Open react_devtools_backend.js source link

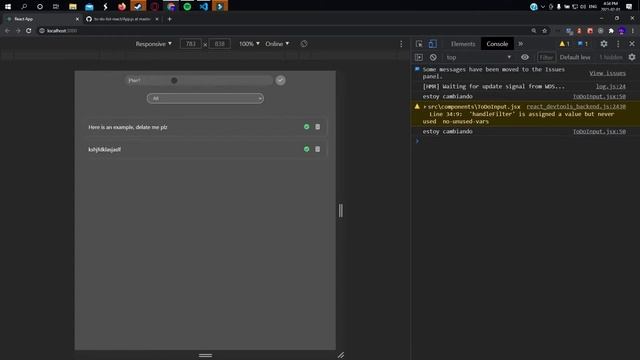click(x=576, y=107)
